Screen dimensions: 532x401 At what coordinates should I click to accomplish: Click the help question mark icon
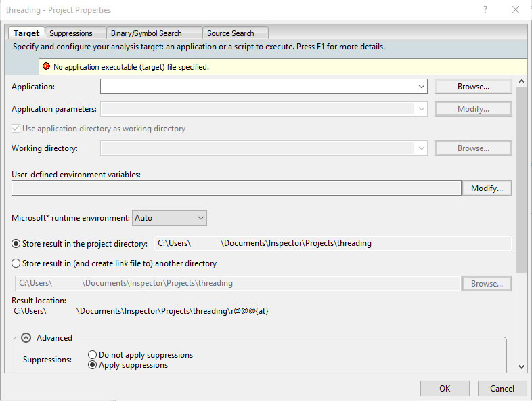(x=485, y=10)
